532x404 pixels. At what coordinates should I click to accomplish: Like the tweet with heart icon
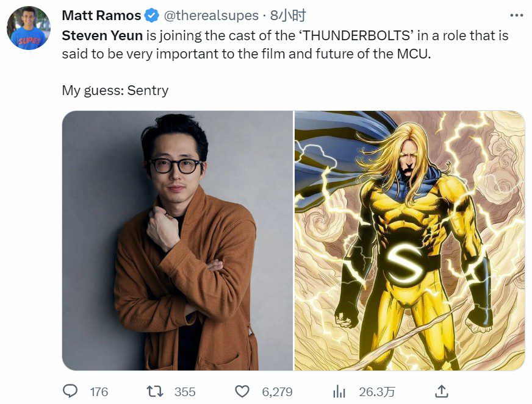click(x=242, y=391)
